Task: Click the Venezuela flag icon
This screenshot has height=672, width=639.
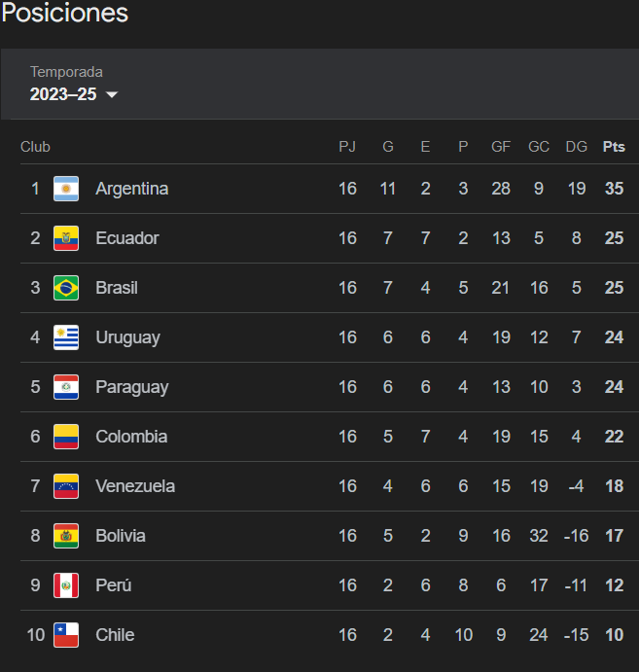Action: (66, 486)
